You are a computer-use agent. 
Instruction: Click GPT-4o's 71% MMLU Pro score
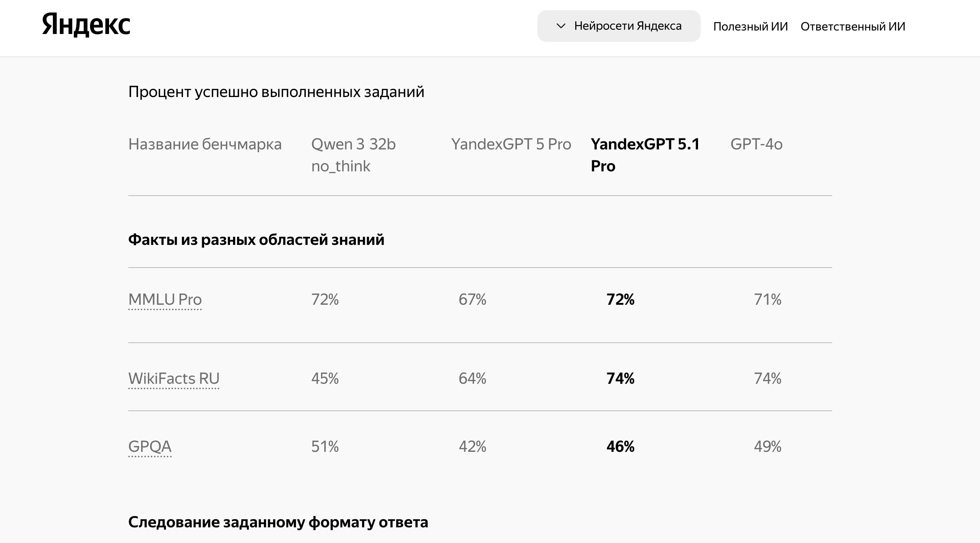(x=768, y=300)
